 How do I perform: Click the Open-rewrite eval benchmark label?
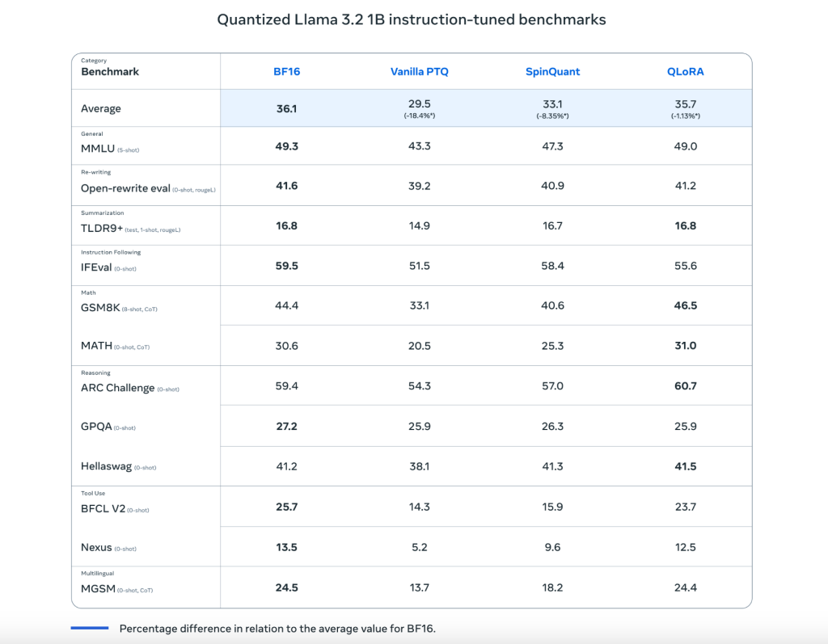click(125, 188)
